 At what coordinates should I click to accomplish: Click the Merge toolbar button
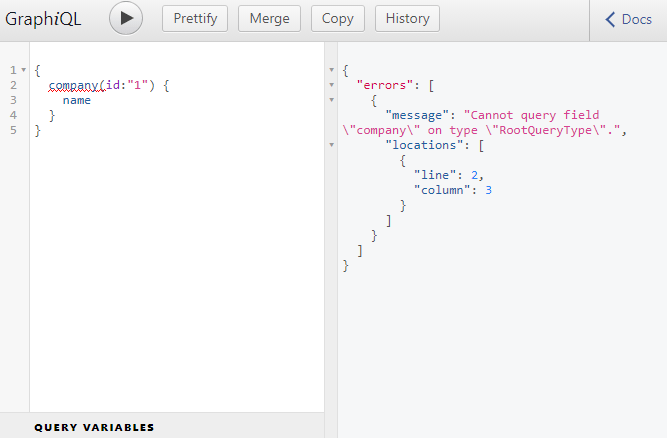[270, 19]
